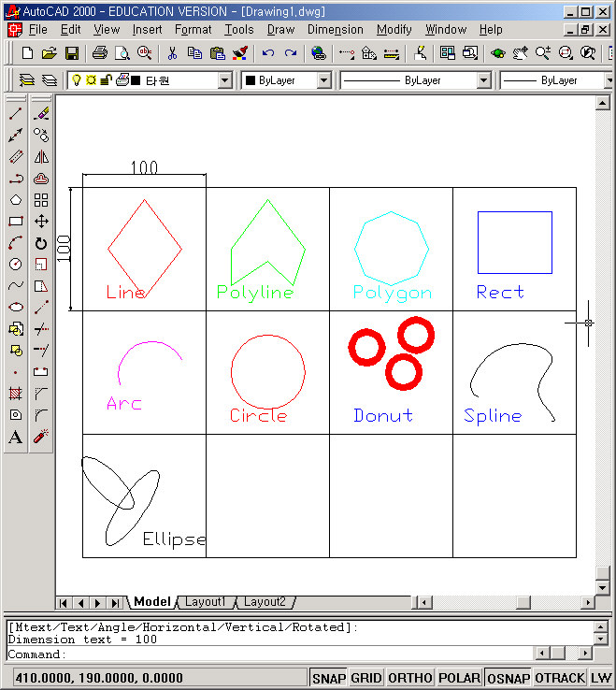616x690 pixels.
Task: Open the Modify menu
Action: pyautogui.click(x=394, y=30)
